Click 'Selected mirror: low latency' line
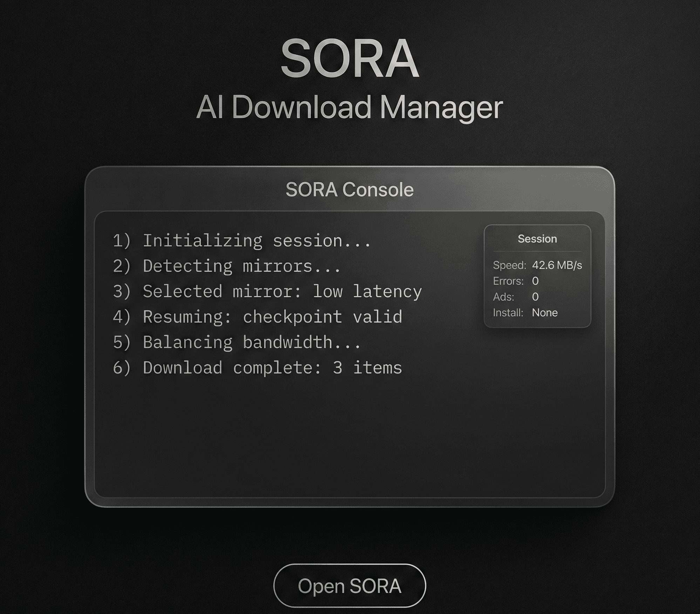 point(267,291)
